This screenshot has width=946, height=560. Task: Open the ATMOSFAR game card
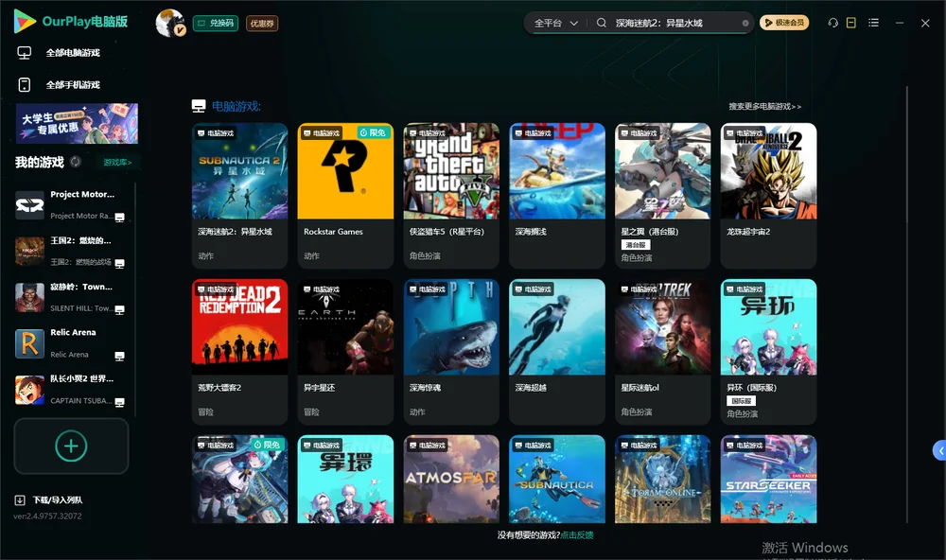point(451,480)
